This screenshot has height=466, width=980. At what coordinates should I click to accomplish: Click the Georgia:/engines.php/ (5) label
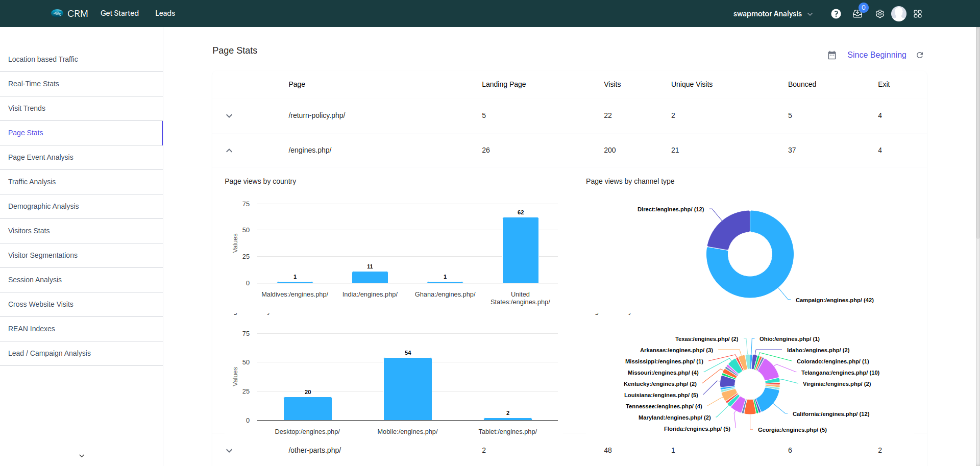792,430
